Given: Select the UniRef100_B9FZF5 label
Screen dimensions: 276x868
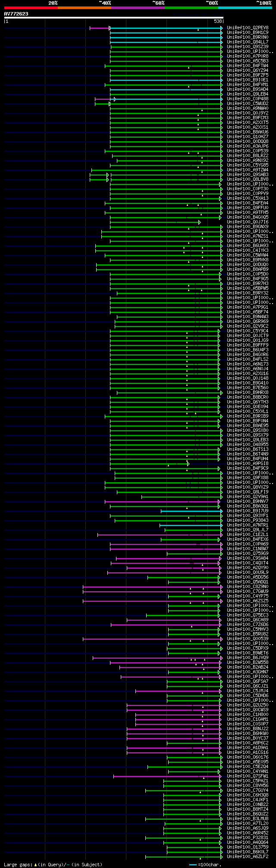Looking at the screenshot, I should coord(248,75).
